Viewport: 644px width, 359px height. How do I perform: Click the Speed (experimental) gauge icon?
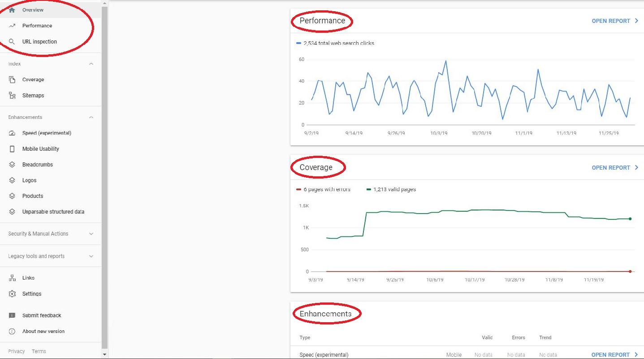coord(12,133)
